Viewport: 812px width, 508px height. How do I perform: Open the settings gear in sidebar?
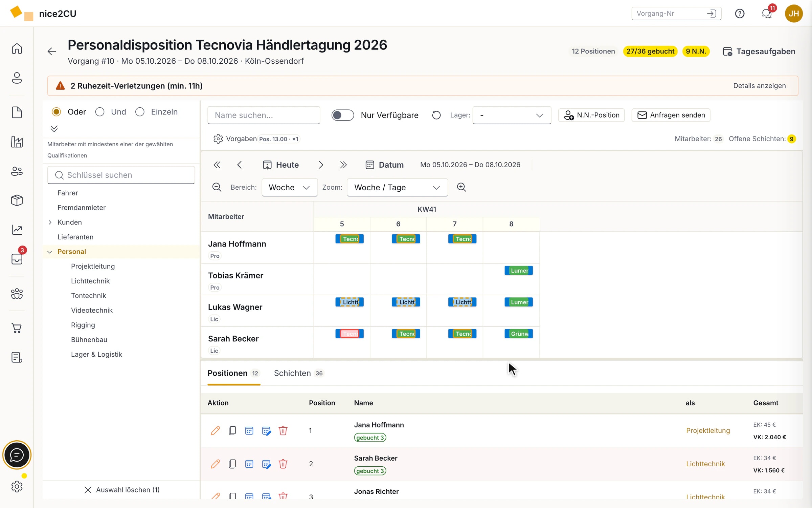(x=17, y=487)
